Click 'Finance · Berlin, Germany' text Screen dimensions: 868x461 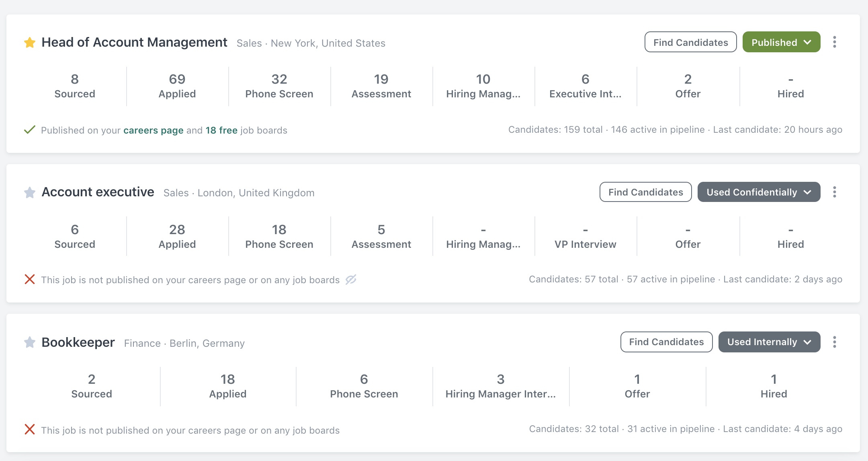coord(184,343)
